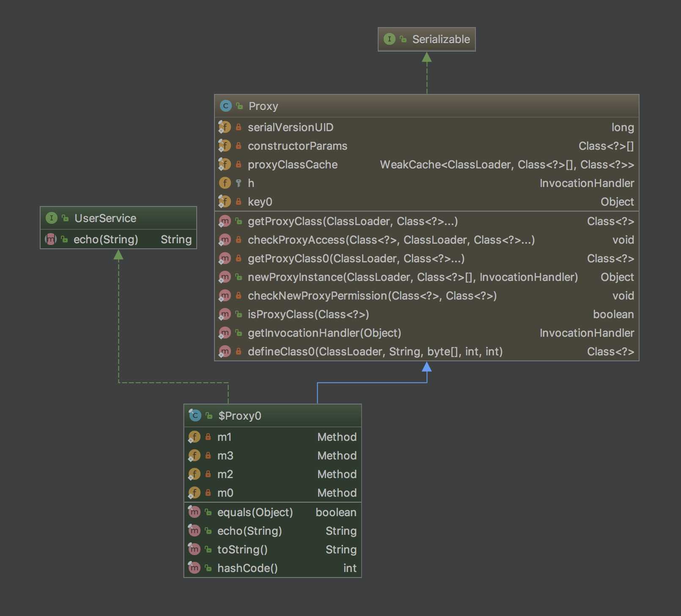Click the method icon for equals(Object)
Screen dimensions: 681x616
(x=194, y=512)
